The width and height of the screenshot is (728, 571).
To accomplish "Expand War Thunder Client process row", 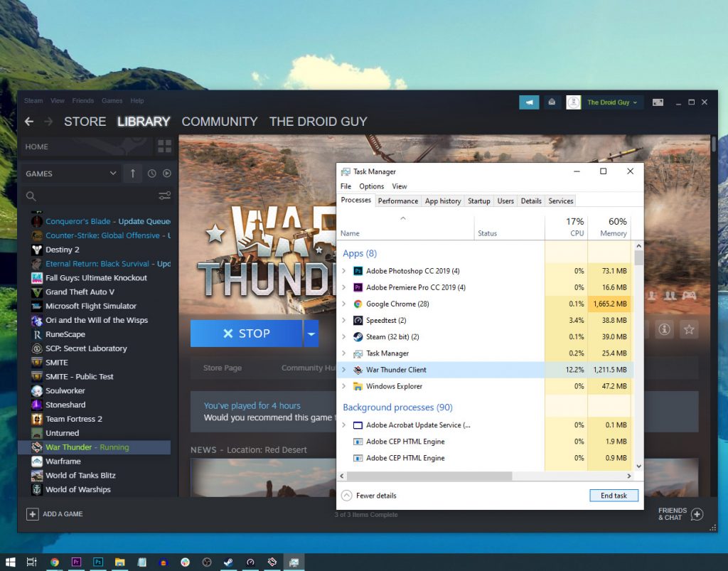I will click(x=344, y=370).
